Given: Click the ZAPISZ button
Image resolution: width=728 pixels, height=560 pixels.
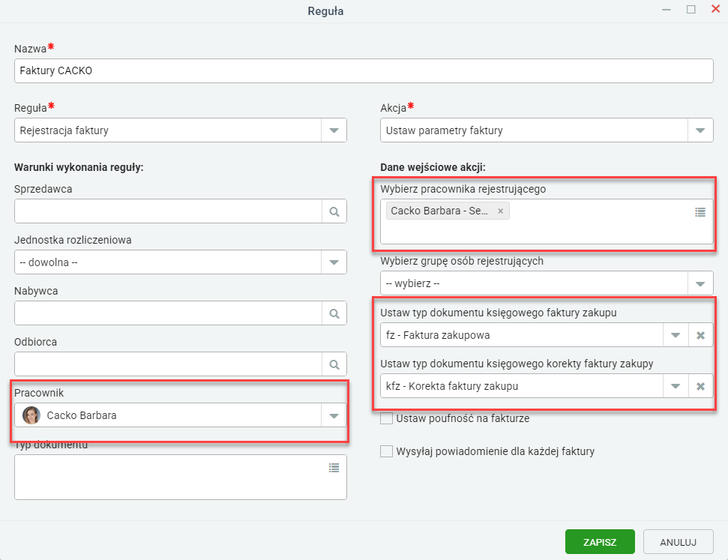Looking at the screenshot, I should click(x=600, y=542).
